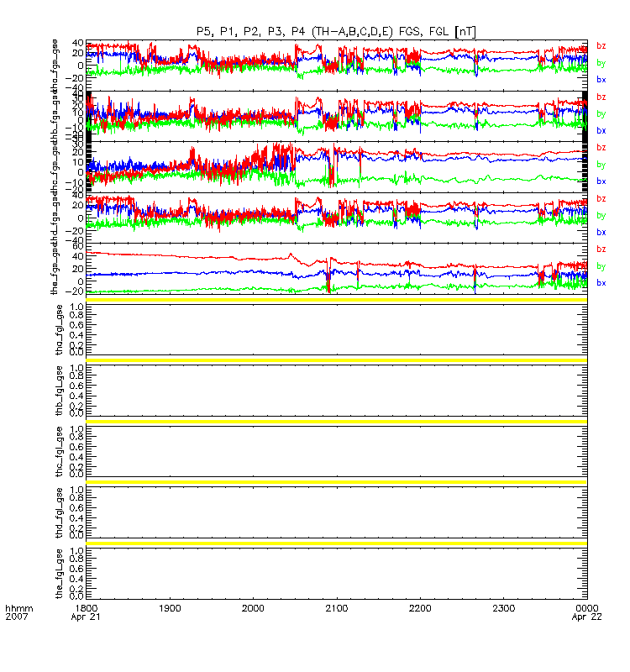
Task: Click the 60 tick label of the_fgs panel
Action: tap(78, 246)
